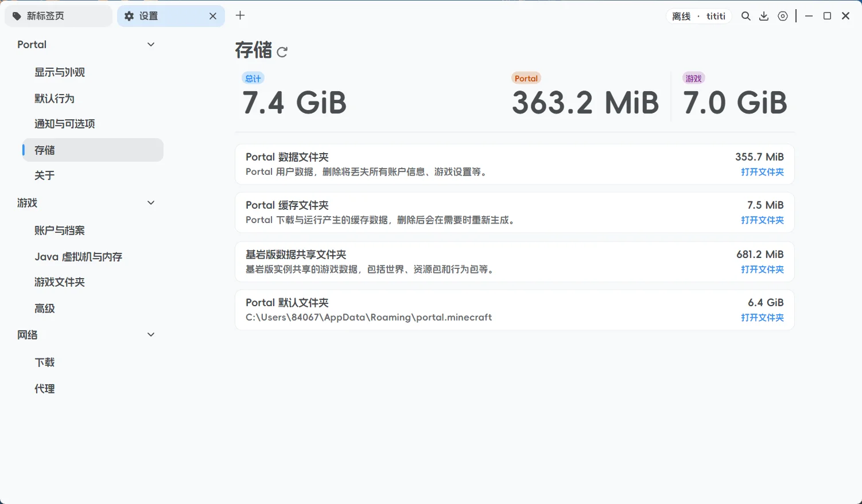
Task: Click the 总计 storage badge
Action: [253, 79]
